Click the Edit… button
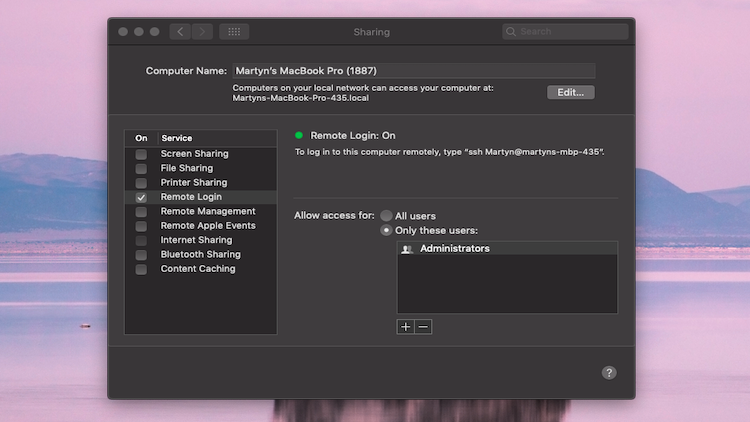 tap(570, 92)
